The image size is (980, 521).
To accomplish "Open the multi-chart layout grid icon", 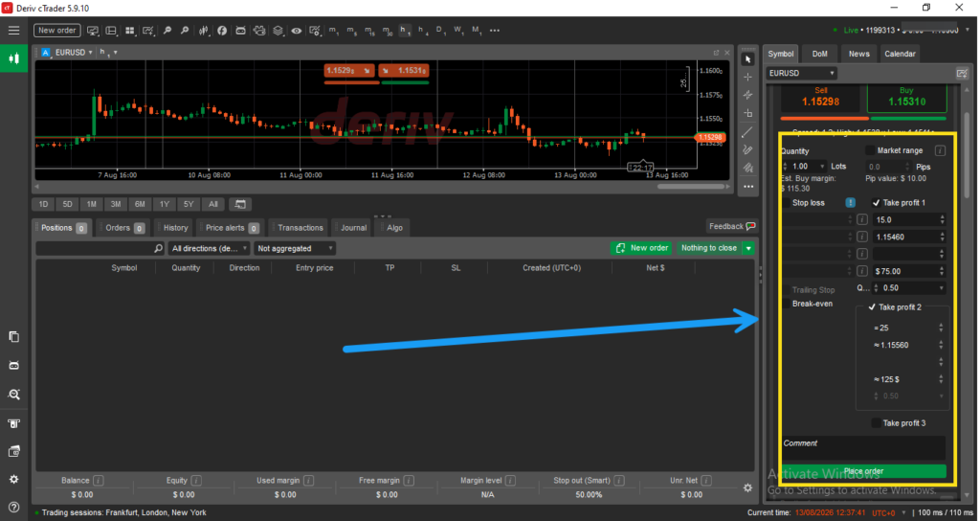I will click(130, 30).
